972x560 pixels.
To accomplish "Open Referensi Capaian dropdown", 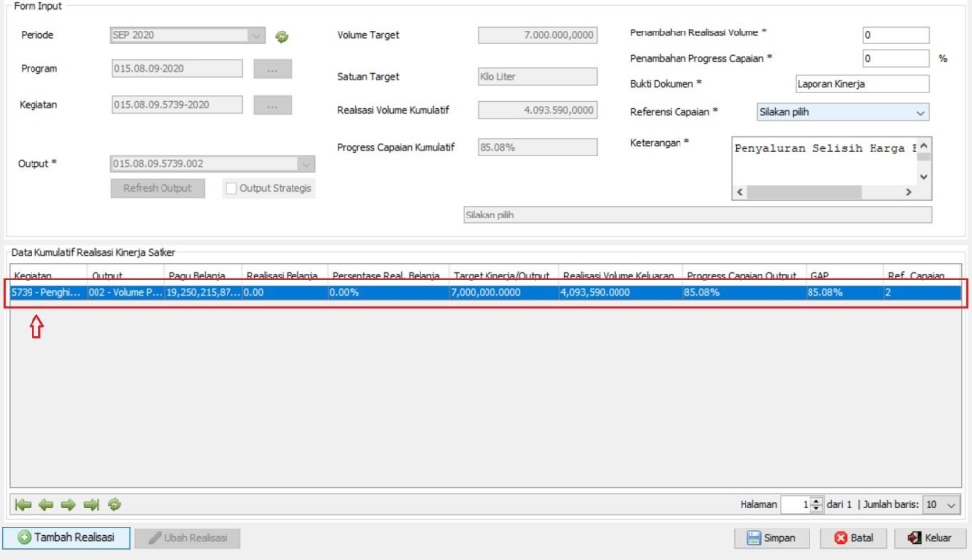I will (842, 112).
